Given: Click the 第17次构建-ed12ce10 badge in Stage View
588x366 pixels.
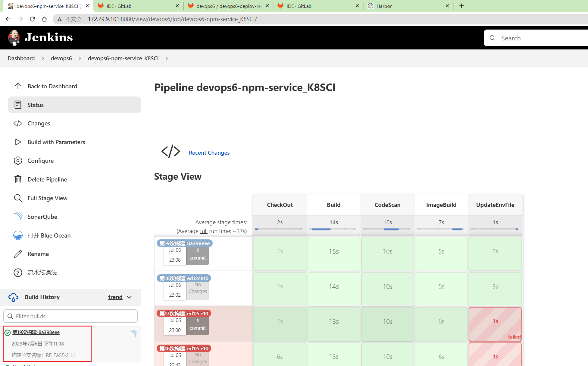Looking at the screenshot, I should pos(184,314).
